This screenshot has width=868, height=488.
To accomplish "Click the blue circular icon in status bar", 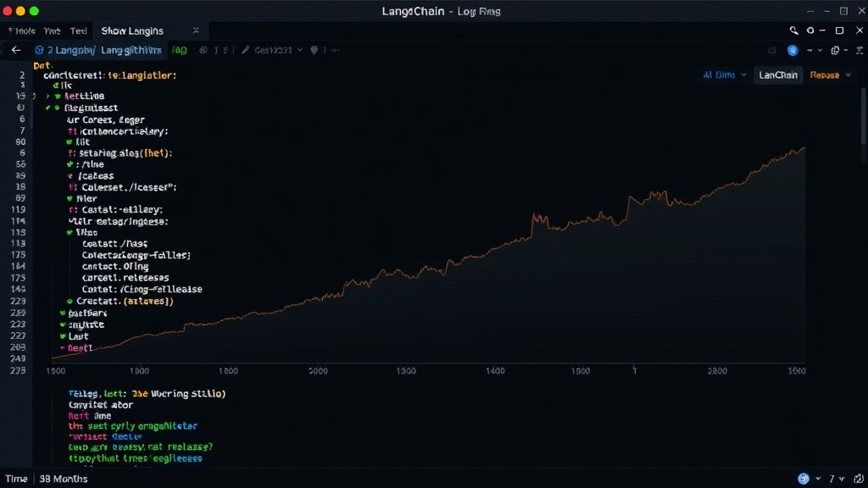I will pyautogui.click(x=804, y=479).
